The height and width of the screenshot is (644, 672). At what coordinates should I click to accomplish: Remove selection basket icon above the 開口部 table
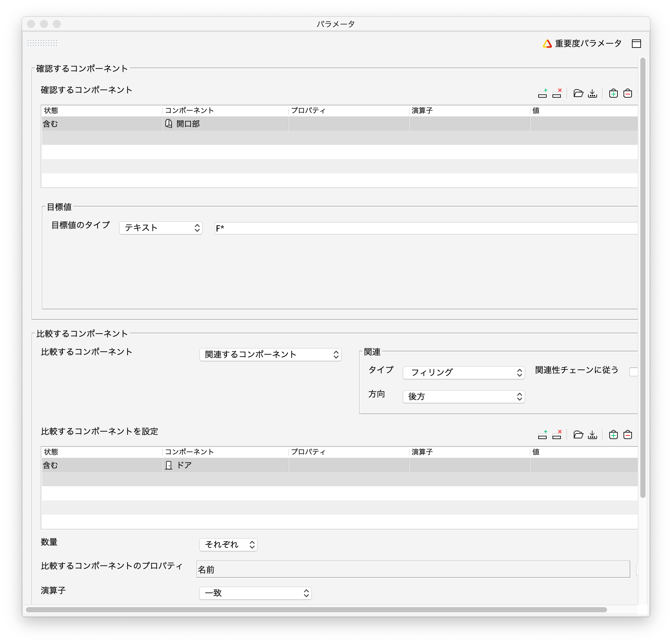coord(628,93)
